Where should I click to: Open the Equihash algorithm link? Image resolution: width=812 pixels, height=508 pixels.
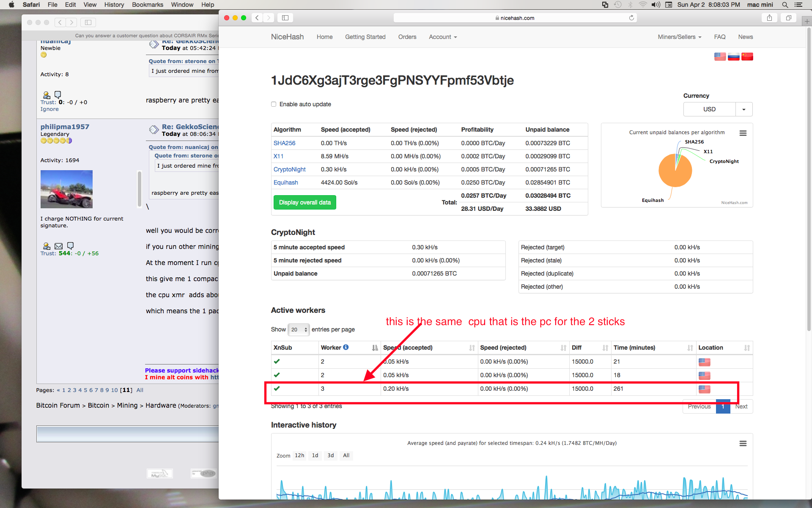(286, 182)
